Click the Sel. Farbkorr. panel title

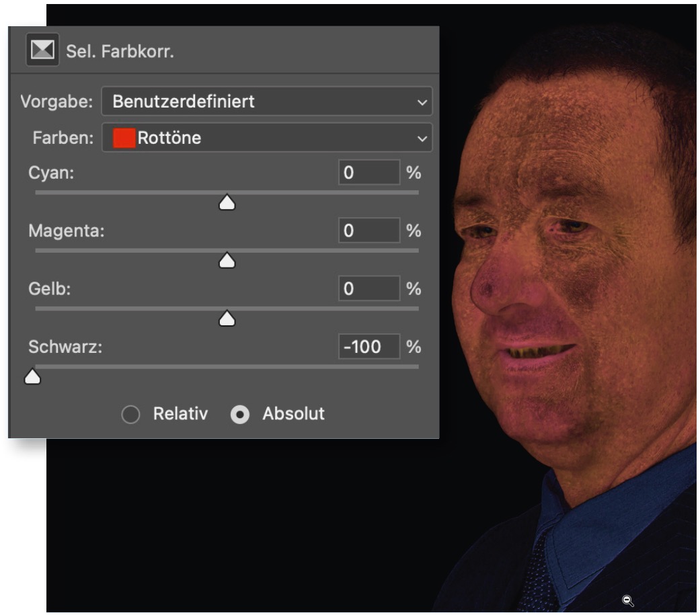[120, 51]
